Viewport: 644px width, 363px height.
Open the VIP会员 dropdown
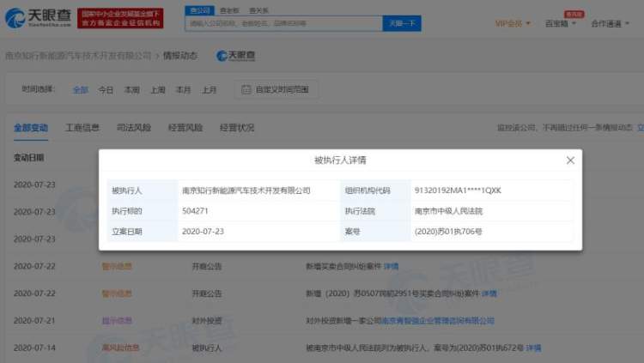(x=512, y=23)
